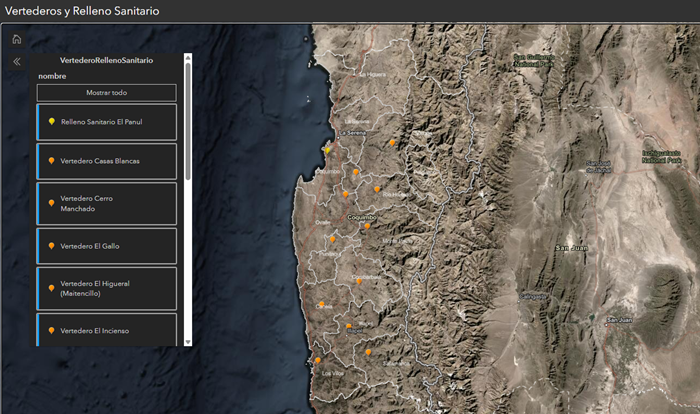700x414 pixels.
Task: Select Vertedero El Incienso entry
Action: 107,330
